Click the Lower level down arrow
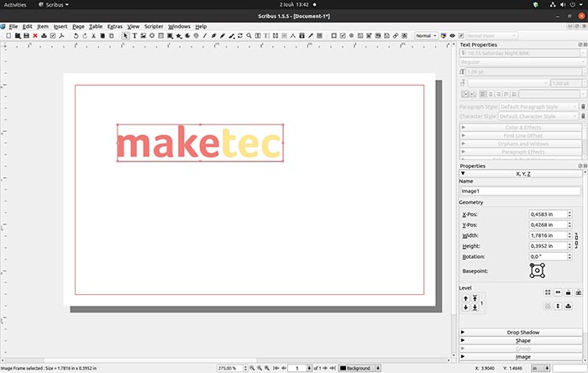The height and width of the screenshot is (373, 588). pyautogui.click(x=465, y=307)
